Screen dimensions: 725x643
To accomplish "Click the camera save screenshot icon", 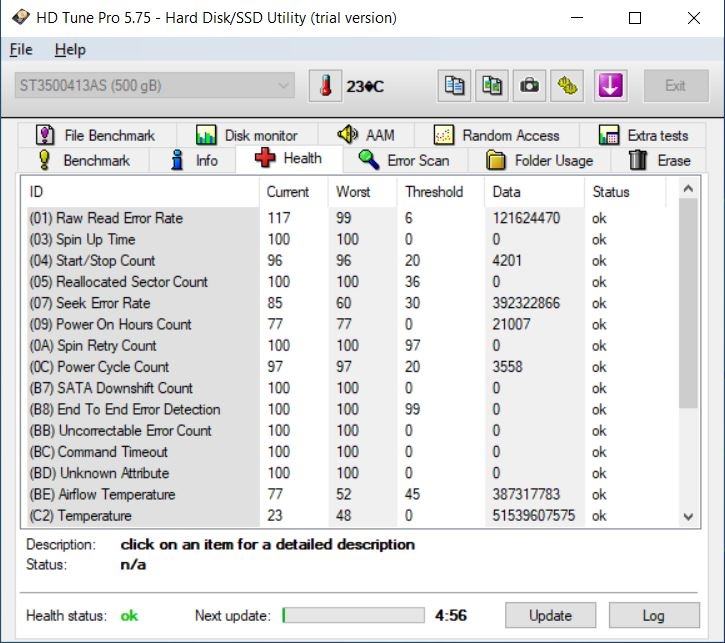I will click(529, 86).
